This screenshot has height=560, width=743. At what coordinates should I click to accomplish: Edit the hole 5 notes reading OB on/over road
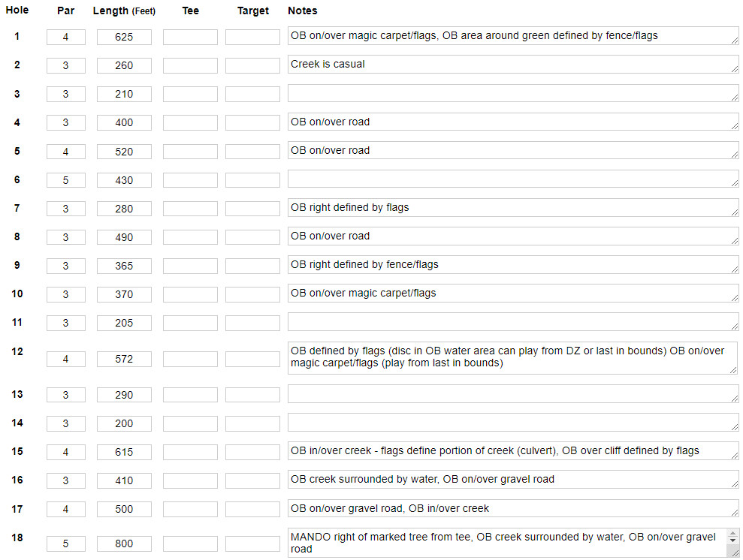pyautogui.click(x=513, y=150)
